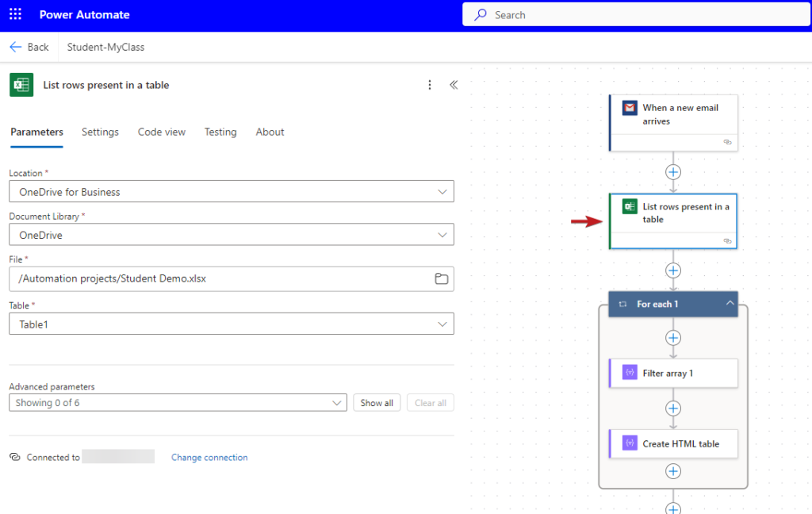Click the search magnifier icon
This screenshot has height=514, width=812.
click(481, 14)
